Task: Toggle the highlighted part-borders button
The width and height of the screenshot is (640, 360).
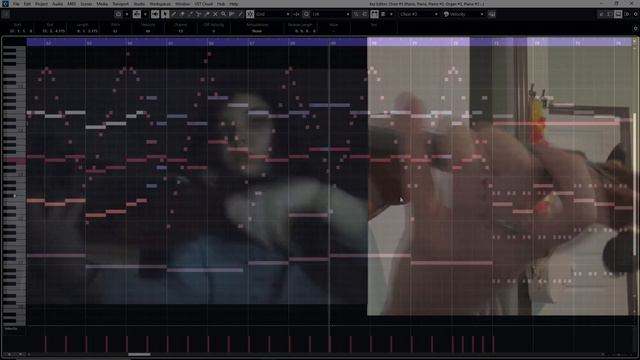Action: pyautogui.click(x=374, y=14)
